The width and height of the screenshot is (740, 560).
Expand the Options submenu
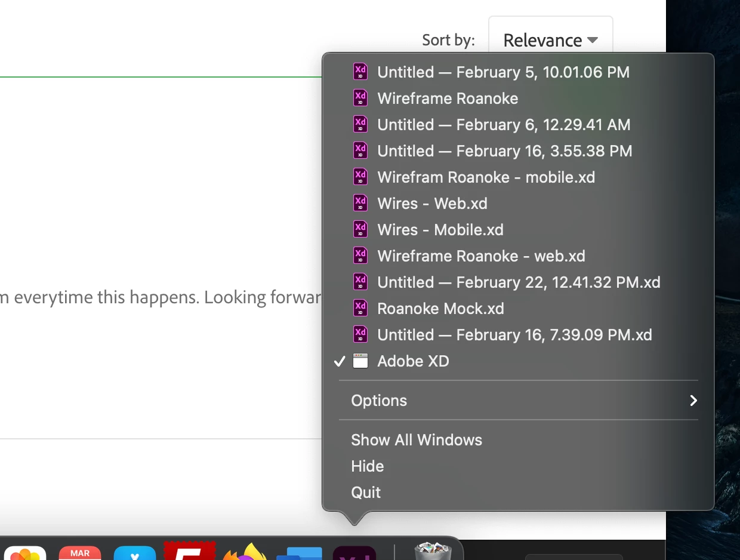click(x=518, y=401)
